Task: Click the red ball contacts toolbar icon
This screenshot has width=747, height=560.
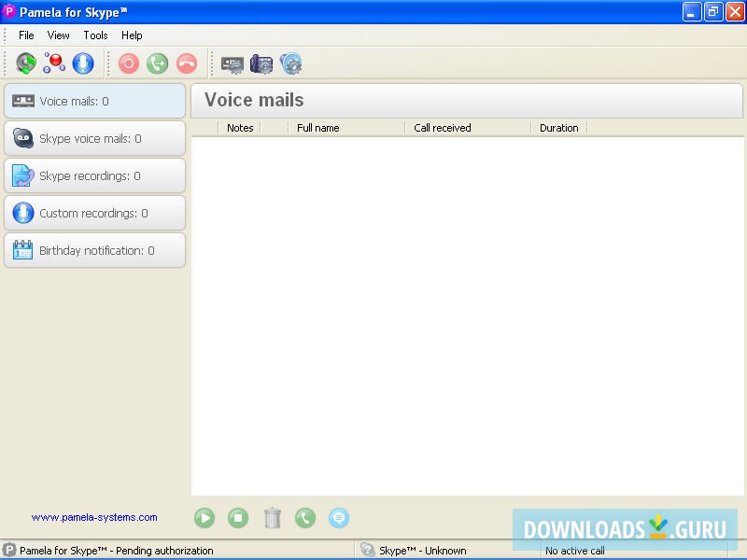Action: [54, 63]
